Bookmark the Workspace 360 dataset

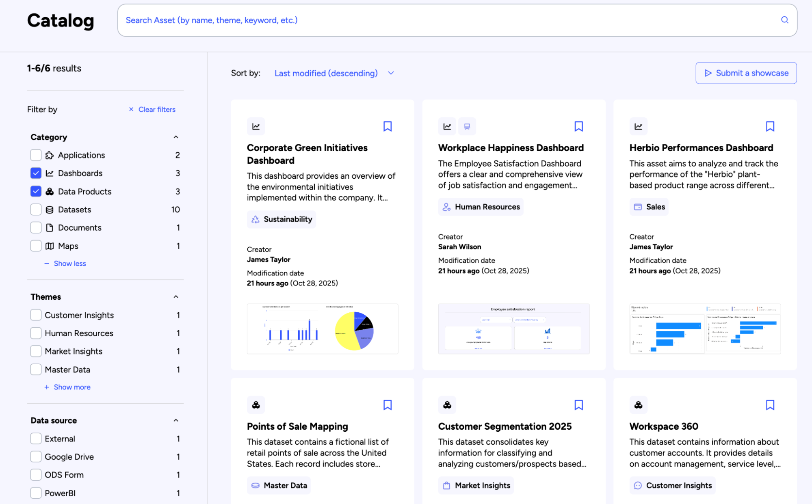(x=770, y=405)
